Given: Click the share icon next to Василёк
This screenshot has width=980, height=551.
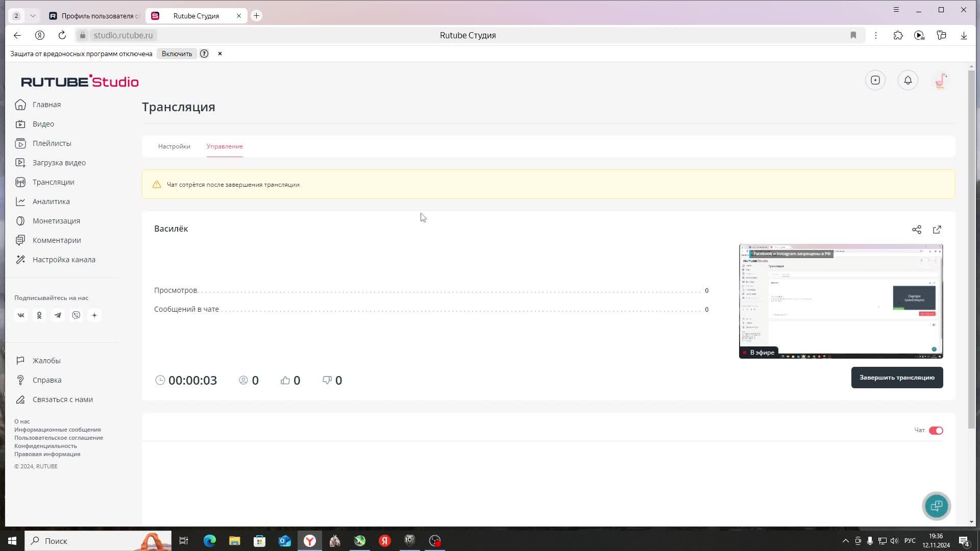Looking at the screenshot, I should 917,230.
